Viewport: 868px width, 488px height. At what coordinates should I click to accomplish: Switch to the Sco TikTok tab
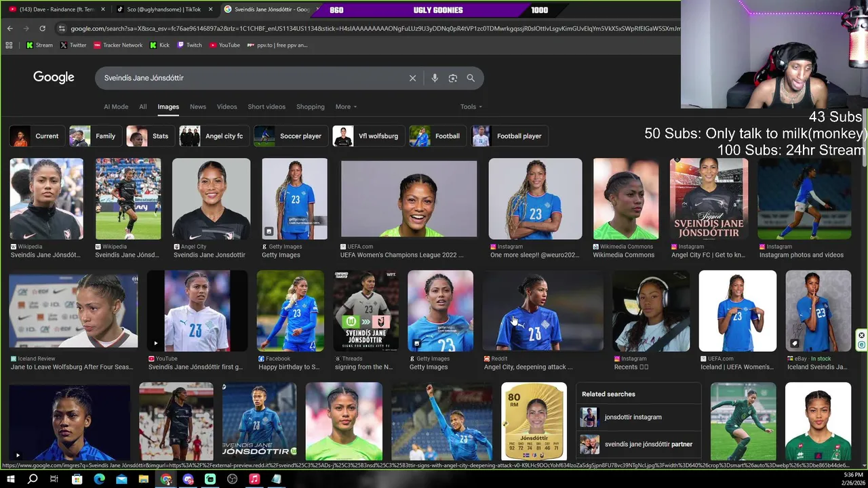point(163,9)
